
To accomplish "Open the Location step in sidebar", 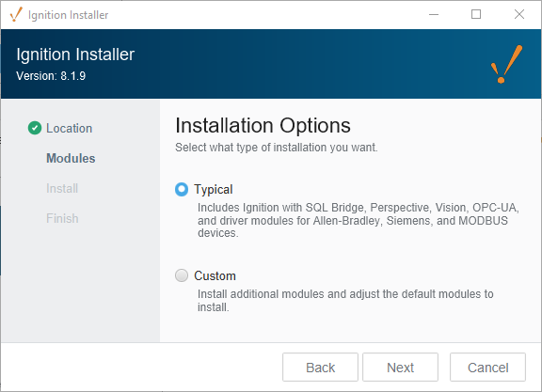I will 69,128.
